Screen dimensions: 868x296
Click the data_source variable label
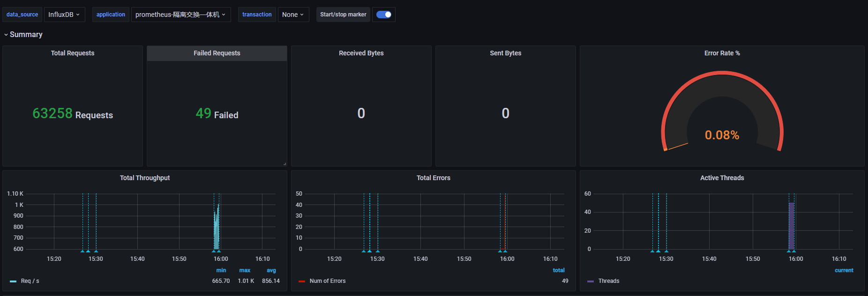click(22, 15)
